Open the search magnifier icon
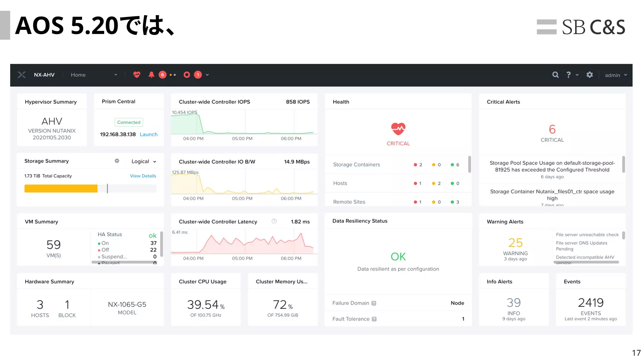Viewport: 644px width, 362px height. click(x=555, y=75)
